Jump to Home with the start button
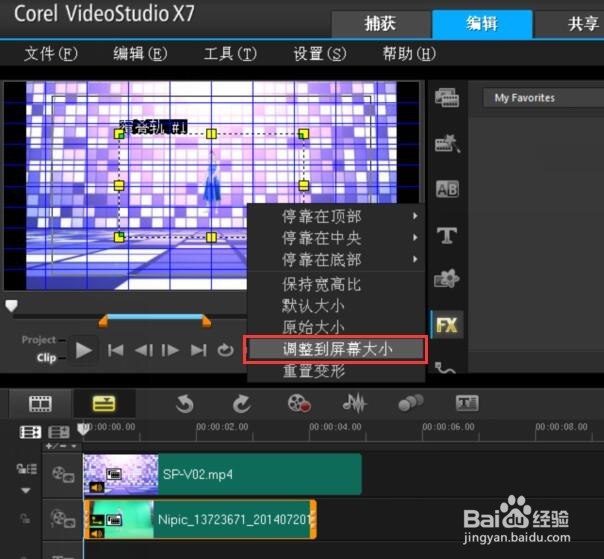Screen dimensions: 604x559 (x=116, y=350)
